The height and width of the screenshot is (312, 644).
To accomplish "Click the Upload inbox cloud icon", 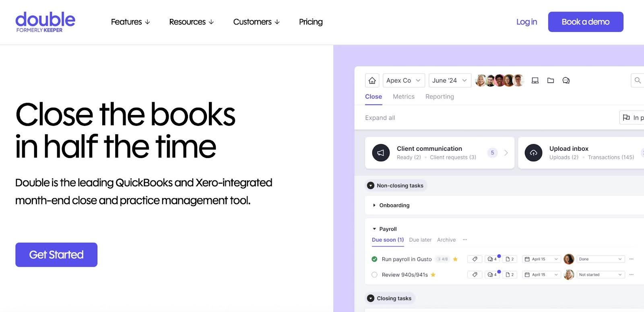I will pyautogui.click(x=533, y=153).
